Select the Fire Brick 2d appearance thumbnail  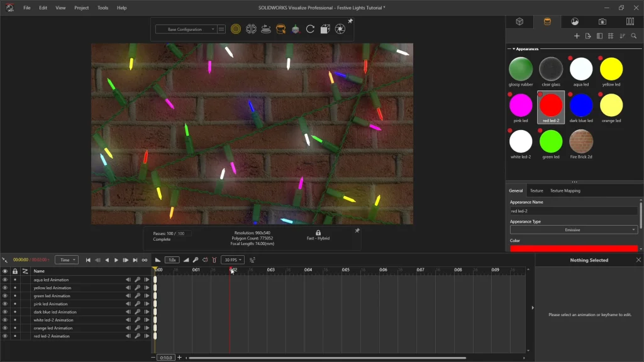(x=581, y=141)
